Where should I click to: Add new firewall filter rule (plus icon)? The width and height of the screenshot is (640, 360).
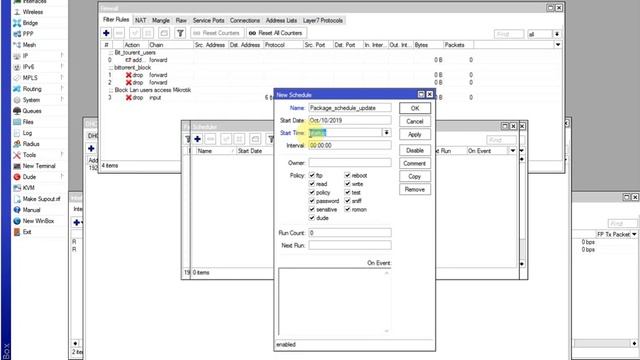pos(106,33)
